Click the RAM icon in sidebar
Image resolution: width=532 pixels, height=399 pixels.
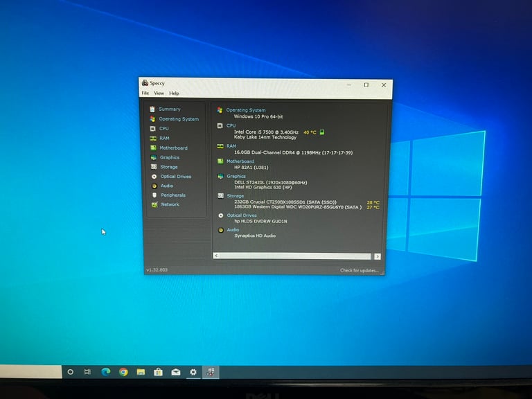[x=153, y=138]
